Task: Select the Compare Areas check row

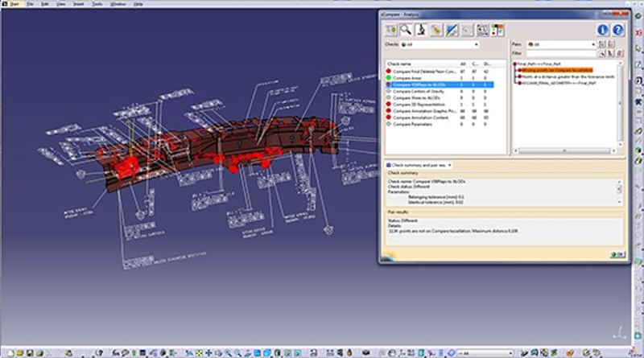Action: 439,78
